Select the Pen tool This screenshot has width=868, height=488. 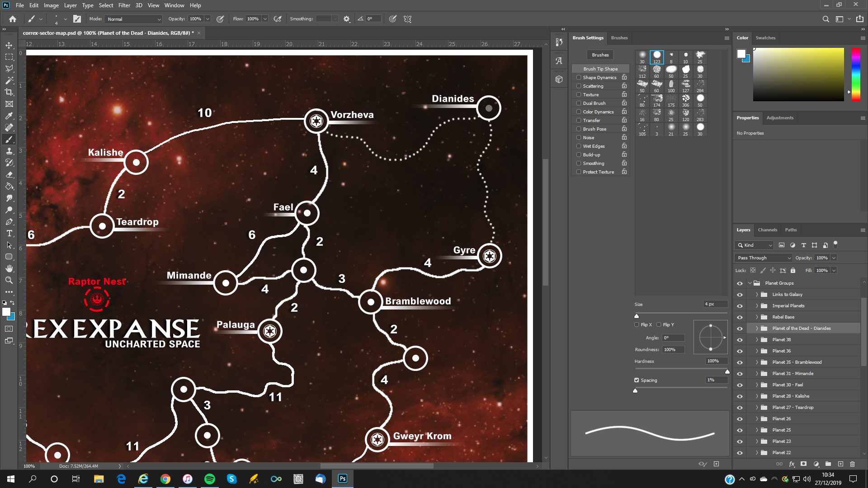click(9, 221)
